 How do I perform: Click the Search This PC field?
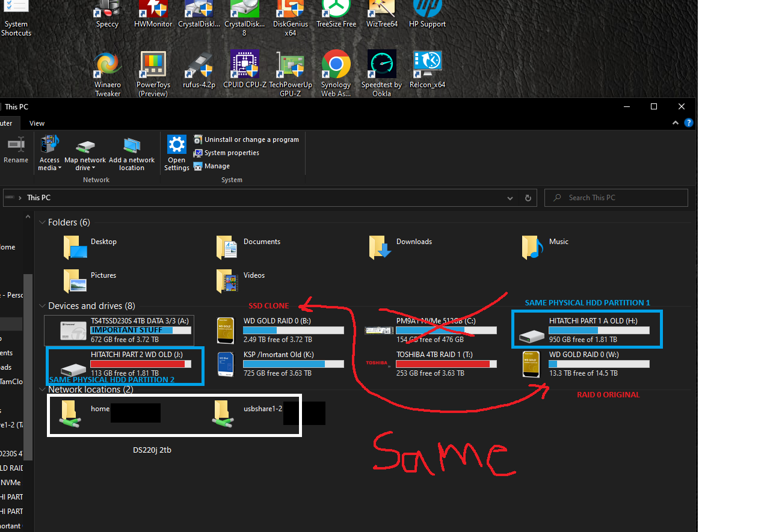616,198
